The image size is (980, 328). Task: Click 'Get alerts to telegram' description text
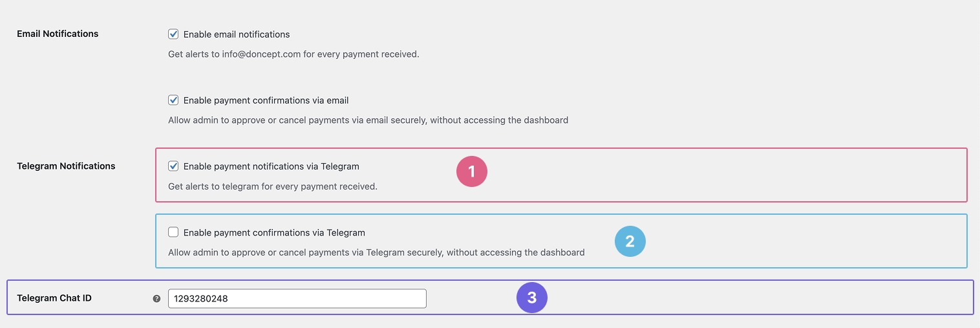coord(272,186)
